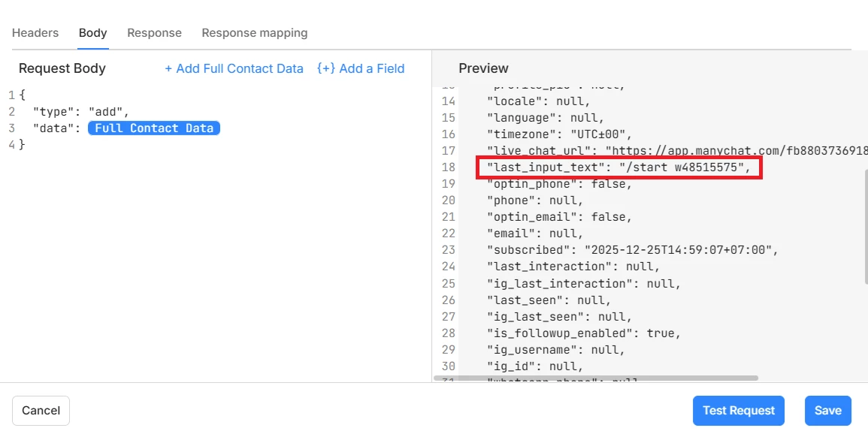868x431 pixels.
Task: Click the subscribed timestamp line in the Preview
Action: [632, 250]
